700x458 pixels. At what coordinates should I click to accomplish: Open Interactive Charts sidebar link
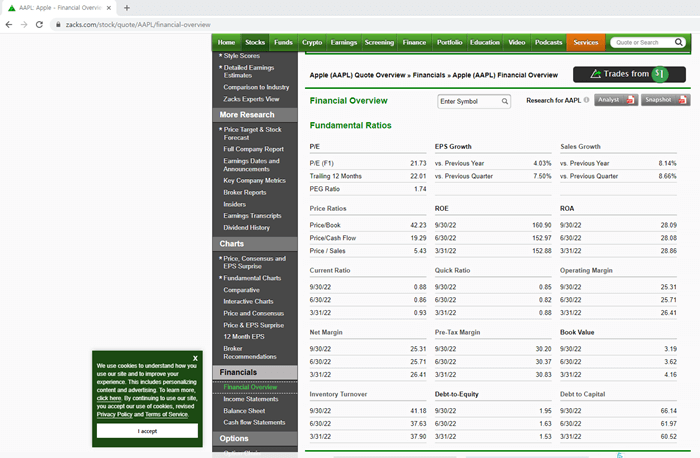pyautogui.click(x=248, y=302)
